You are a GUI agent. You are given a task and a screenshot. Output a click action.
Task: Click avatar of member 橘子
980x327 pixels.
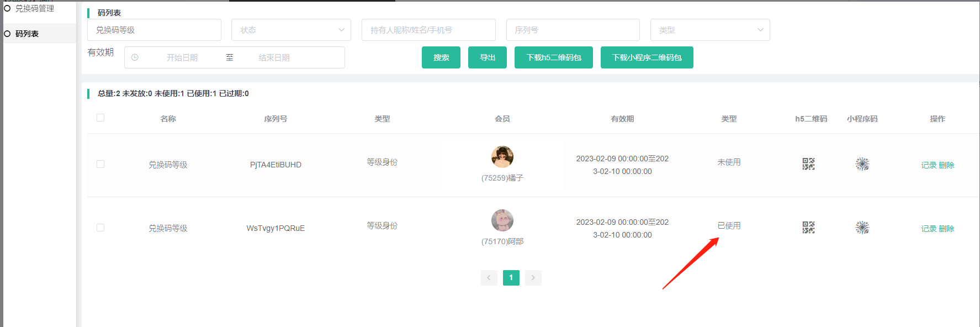(502, 157)
